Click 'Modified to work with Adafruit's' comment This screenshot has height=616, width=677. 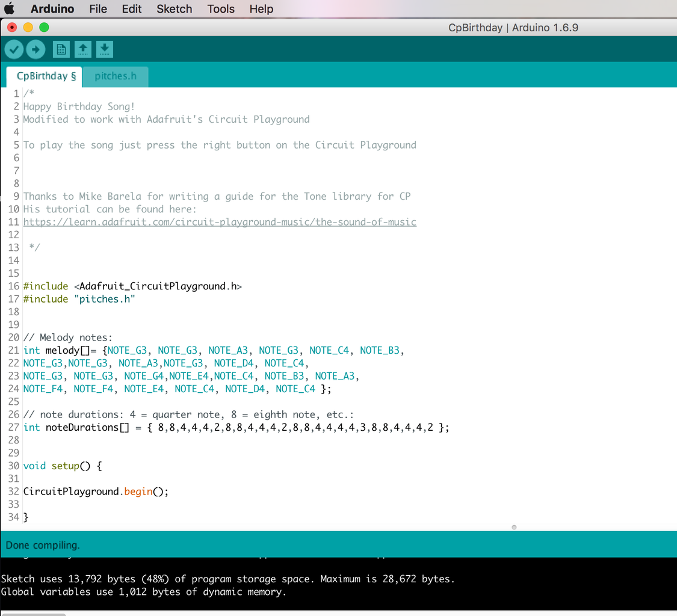point(166,120)
